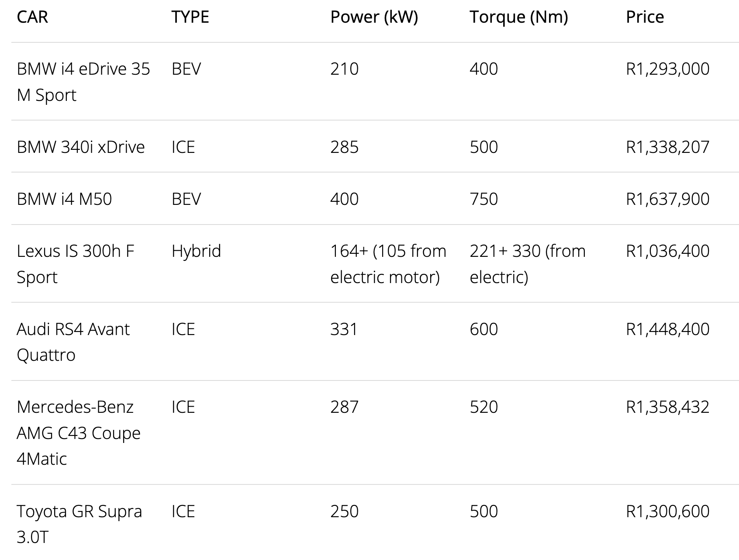Screen dimensions: 739x560
Task: Click the R1,036,400 Lexus price
Action: click(667, 251)
